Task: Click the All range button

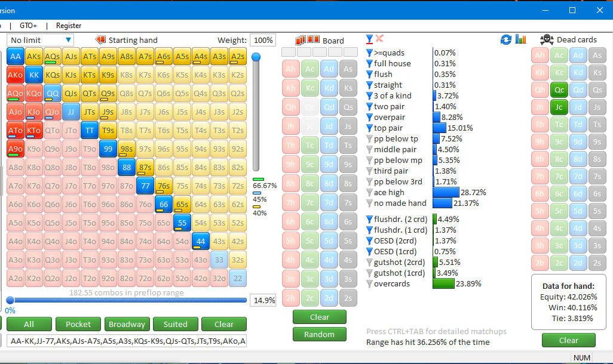Action: tap(29, 324)
